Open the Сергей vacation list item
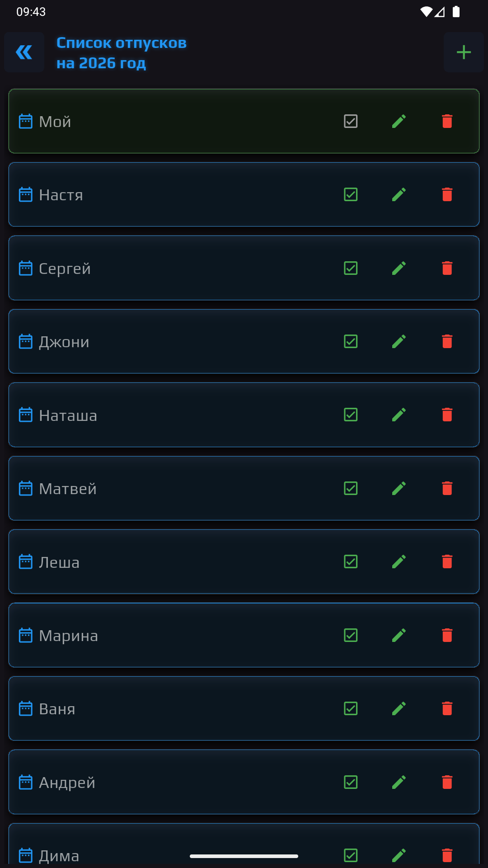Screen dimensions: 488x868 tap(244, 268)
